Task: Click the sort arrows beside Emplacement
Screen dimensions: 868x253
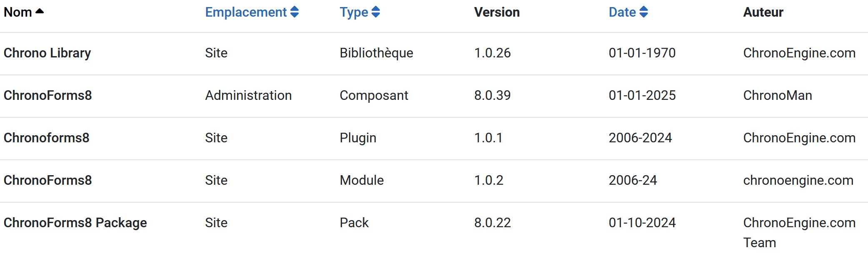Action: coord(294,12)
